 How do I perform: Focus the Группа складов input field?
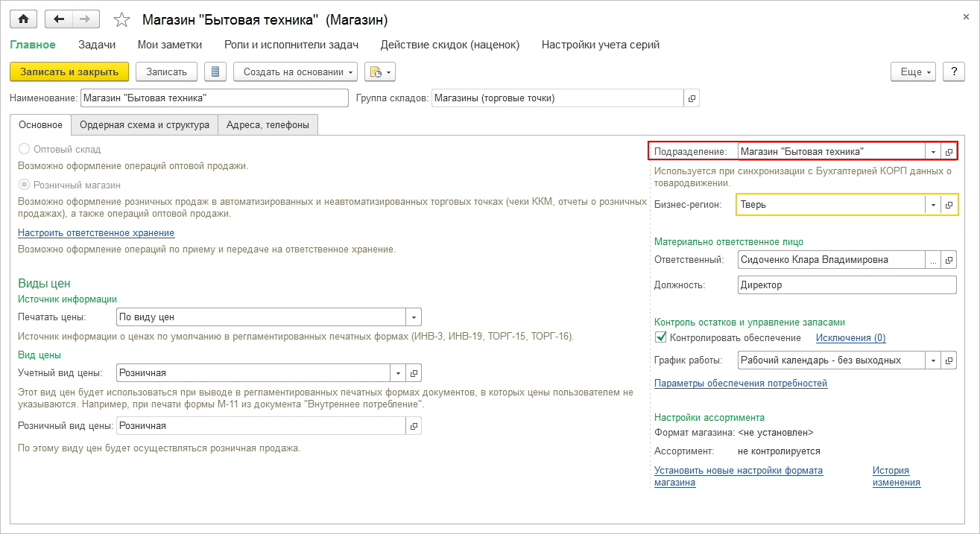557,98
